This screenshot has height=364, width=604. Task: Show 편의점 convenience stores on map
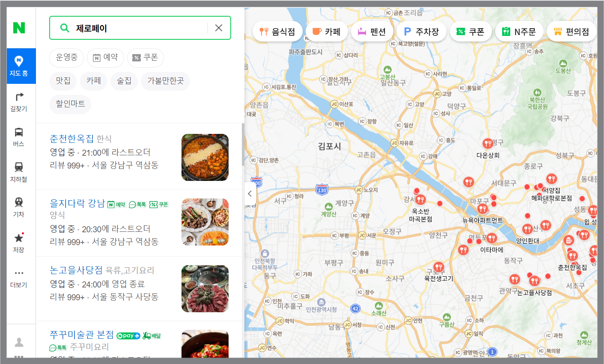point(571,32)
